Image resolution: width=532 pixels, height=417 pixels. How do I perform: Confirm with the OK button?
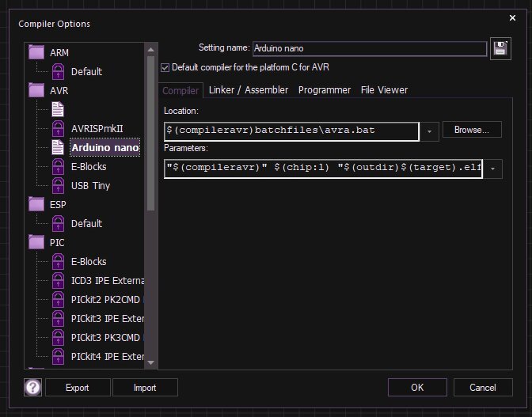[417, 388]
